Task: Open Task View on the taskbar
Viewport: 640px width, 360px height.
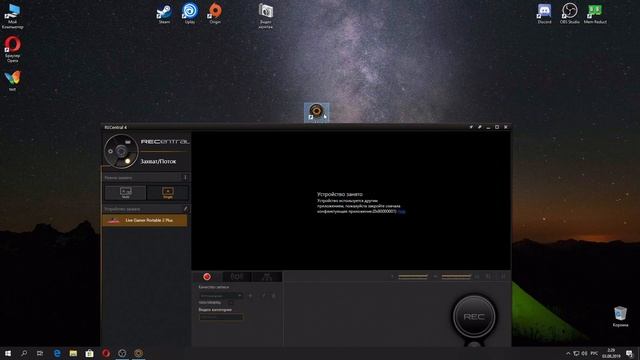Action: click(40, 353)
